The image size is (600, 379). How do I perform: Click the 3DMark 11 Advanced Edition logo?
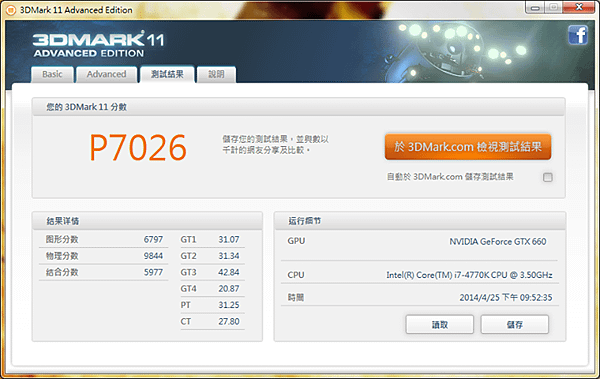pyautogui.click(x=99, y=44)
